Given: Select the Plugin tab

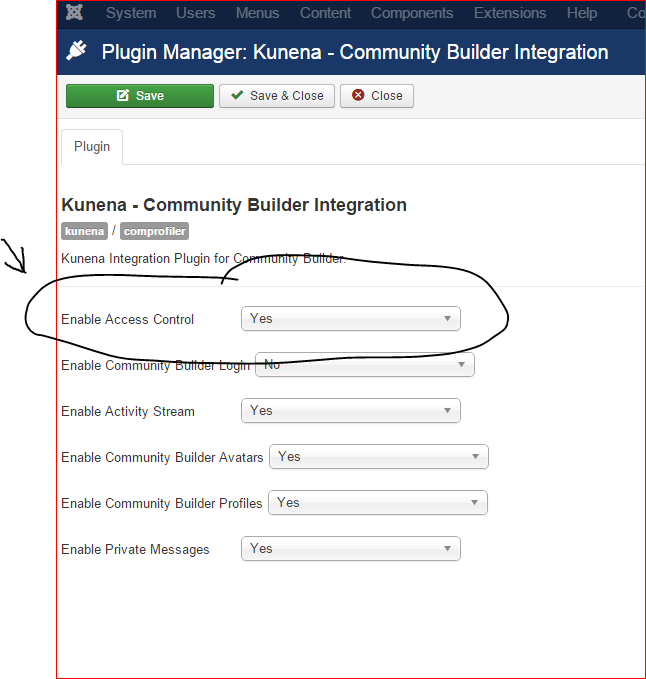Looking at the screenshot, I should click(x=92, y=147).
